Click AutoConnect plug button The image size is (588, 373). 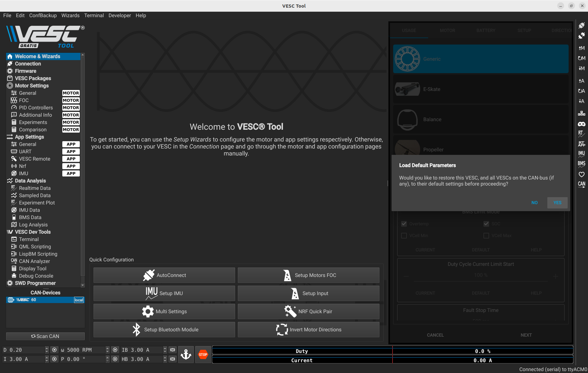coord(164,275)
